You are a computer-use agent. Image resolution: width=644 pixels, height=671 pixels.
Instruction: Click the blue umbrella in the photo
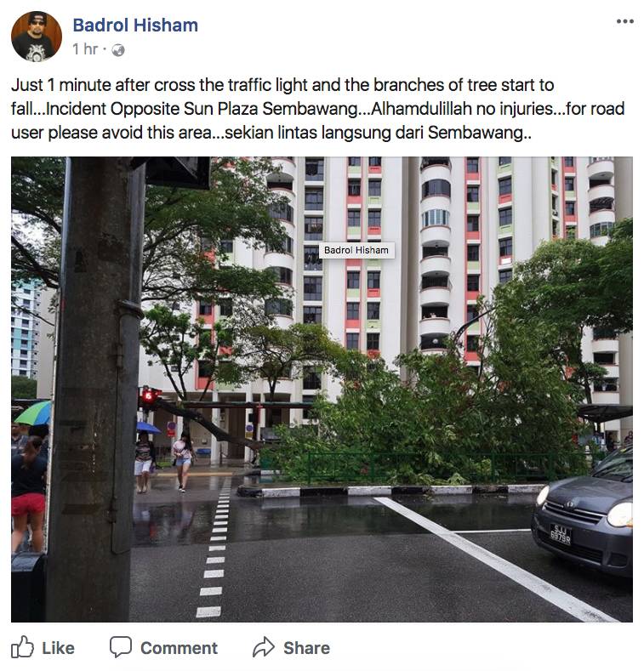point(148,428)
